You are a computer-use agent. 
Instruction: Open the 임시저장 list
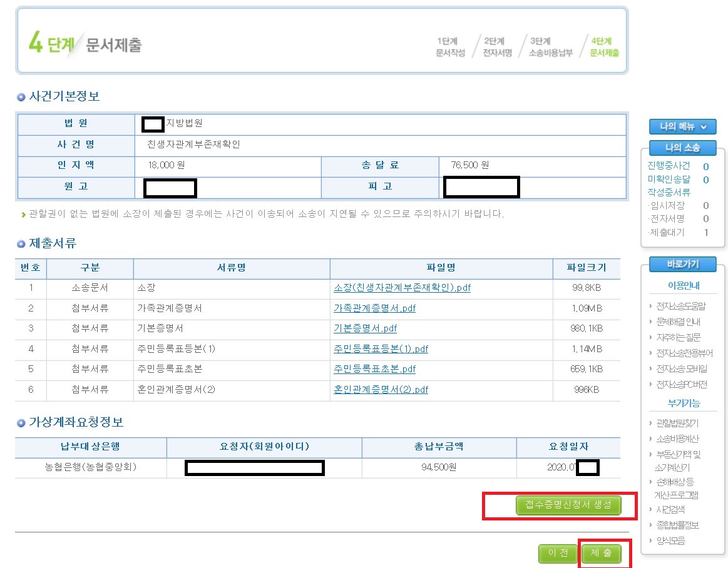tap(667, 206)
